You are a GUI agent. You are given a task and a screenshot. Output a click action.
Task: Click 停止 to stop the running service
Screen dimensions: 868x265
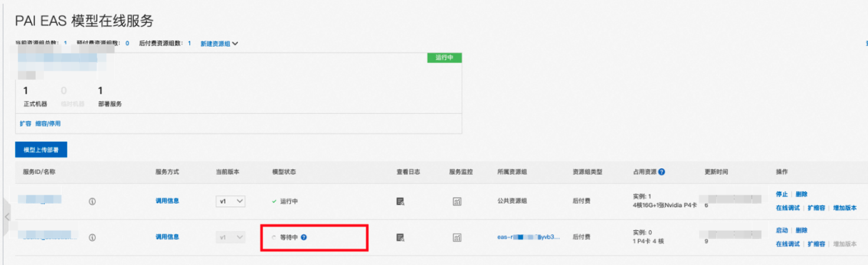pos(781,194)
